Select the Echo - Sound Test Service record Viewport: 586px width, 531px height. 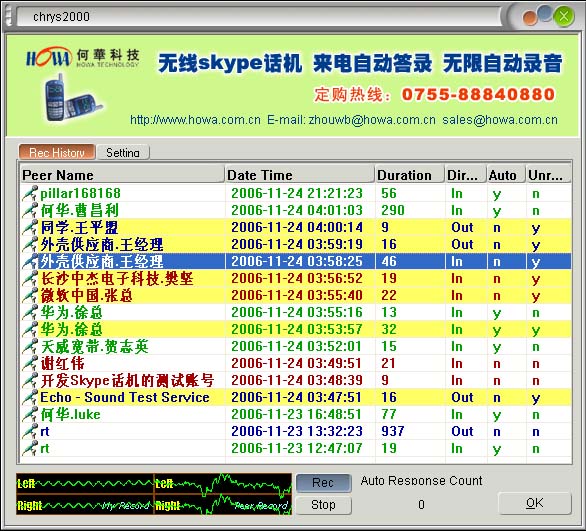pyautogui.click(x=295, y=397)
